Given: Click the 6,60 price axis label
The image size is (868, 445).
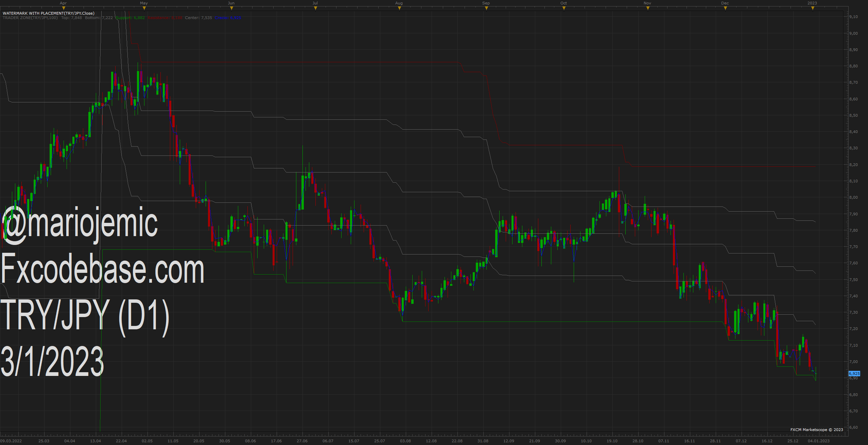Looking at the screenshot, I should 853,427.
